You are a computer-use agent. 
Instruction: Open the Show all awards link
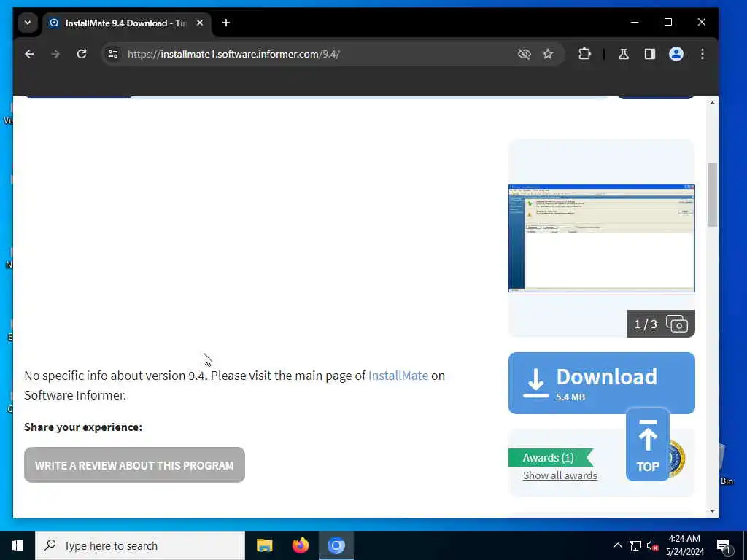pyautogui.click(x=560, y=475)
